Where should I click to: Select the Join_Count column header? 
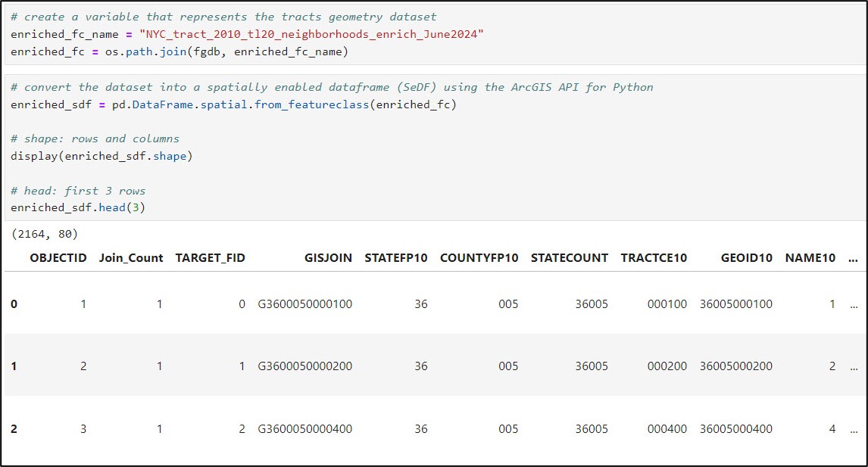click(131, 257)
